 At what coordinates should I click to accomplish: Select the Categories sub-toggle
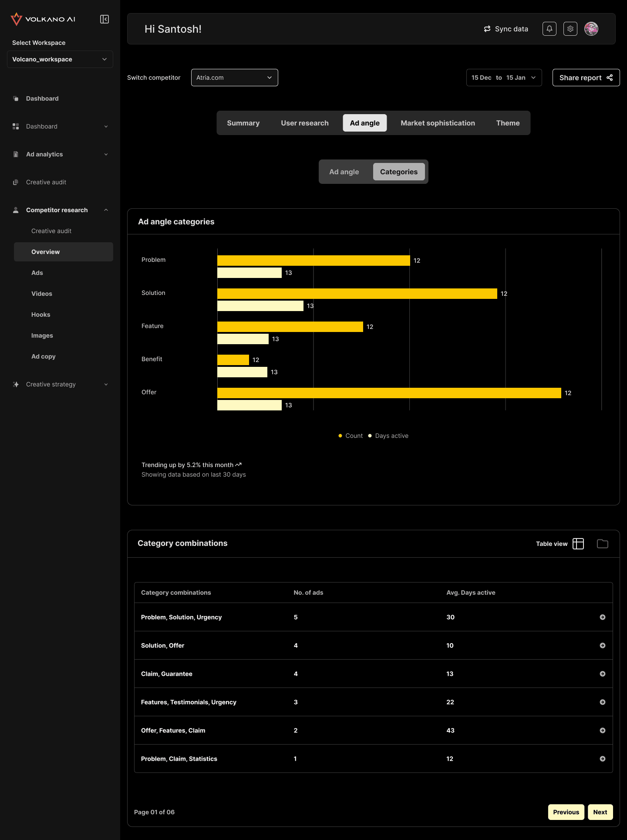click(399, 172)
